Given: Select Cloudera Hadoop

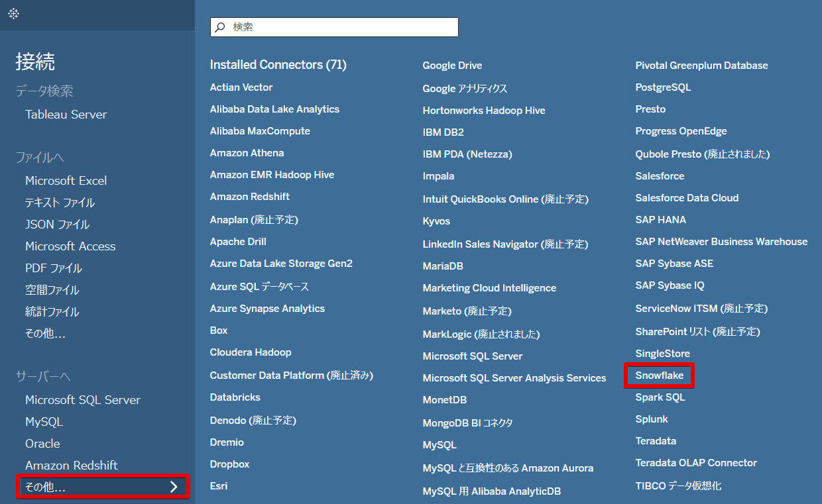Looking at the screenshot, I should click(x=251, y=352).
